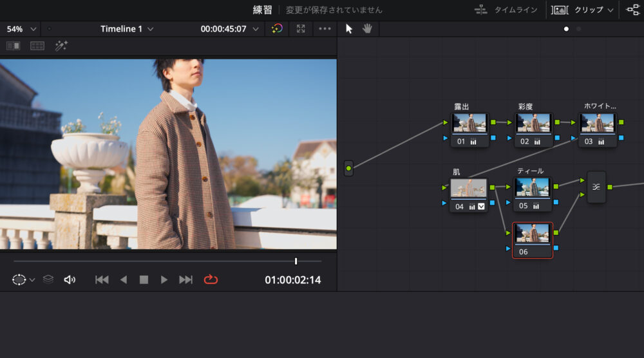Toggle the bypass color grades icon
The image size is (644, 358).
click(277, 29)
